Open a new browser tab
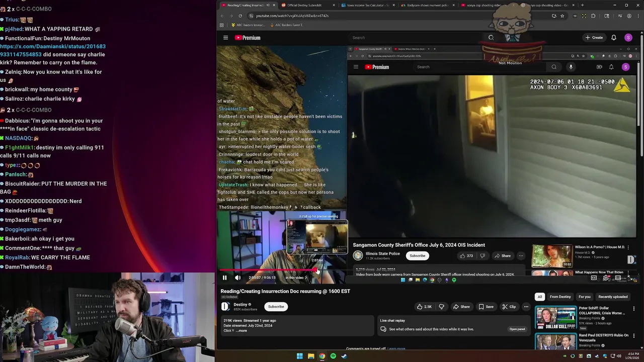Viewport: 644px width, 362px height. pyautogui.click(x=582, y=5)
